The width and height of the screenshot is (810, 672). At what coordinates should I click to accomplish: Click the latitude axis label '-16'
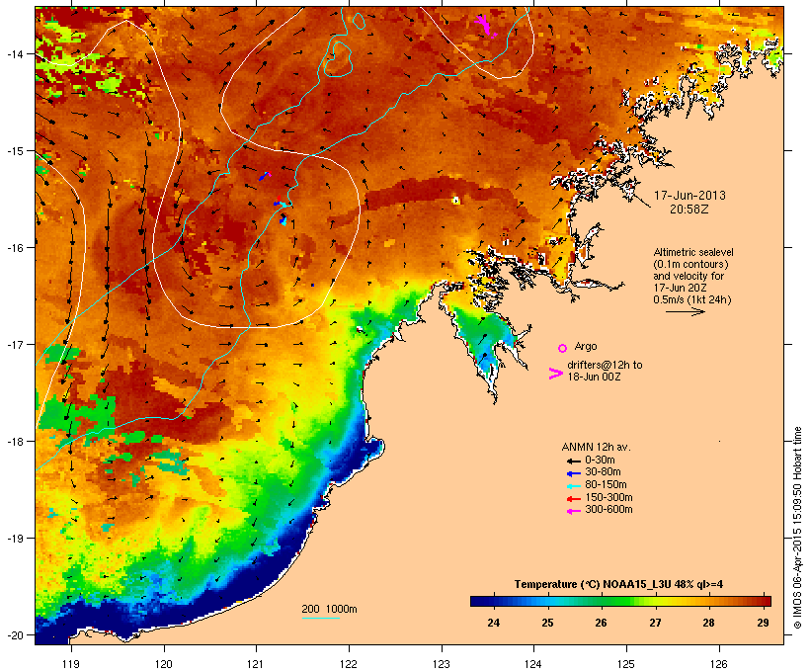pyautogui.click(x=15, y=248)
